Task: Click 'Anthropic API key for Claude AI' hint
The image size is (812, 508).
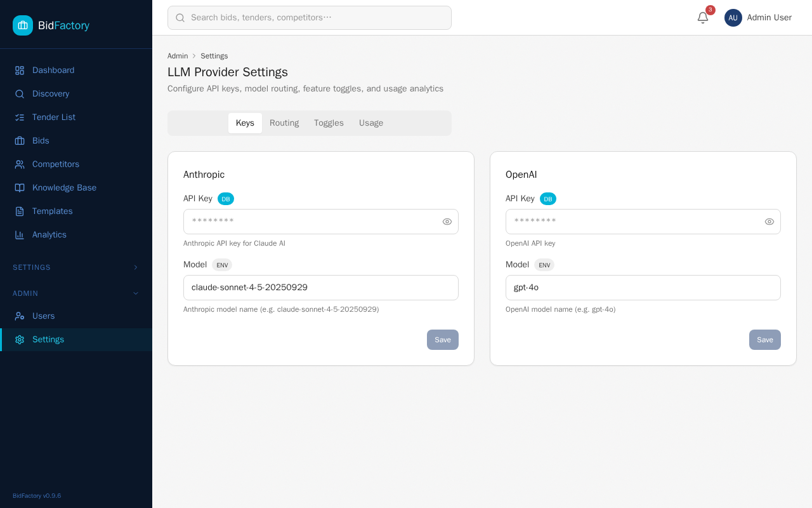Action: [234, 243]
